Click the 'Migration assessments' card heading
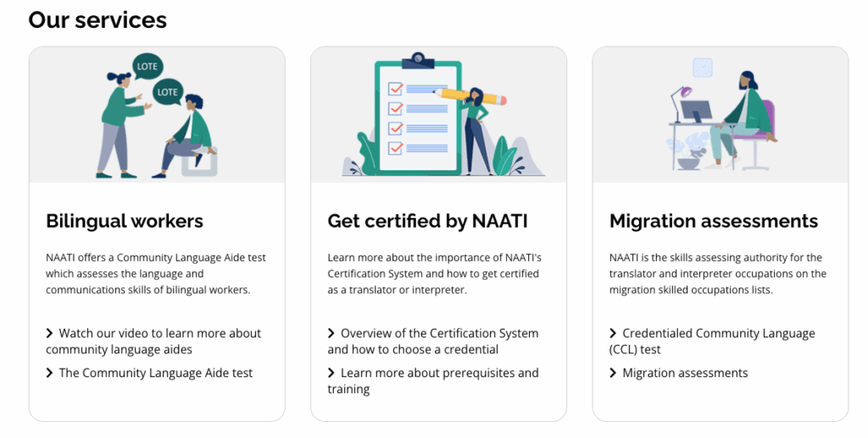 714,221
